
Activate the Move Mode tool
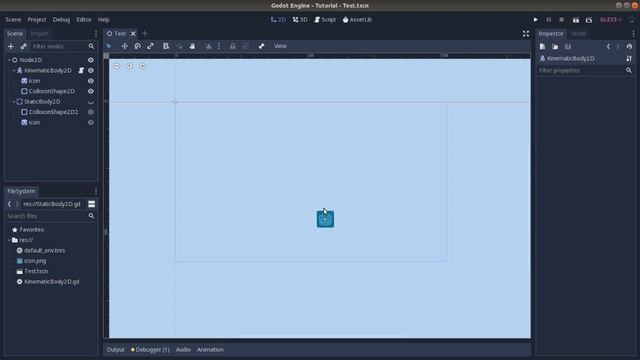[124, 46]
